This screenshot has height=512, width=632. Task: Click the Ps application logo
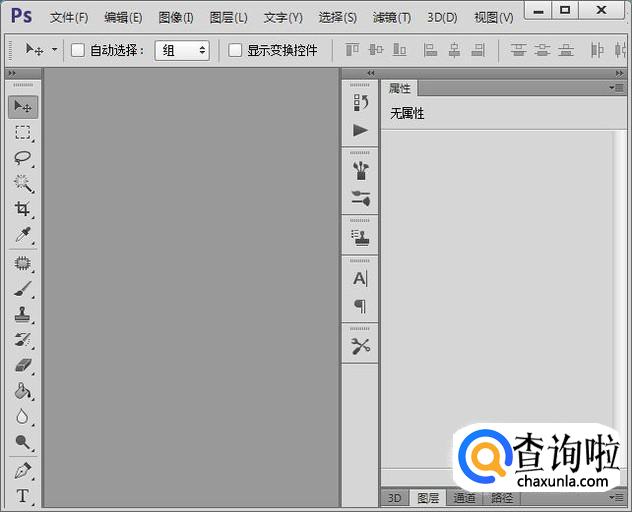(21, 16)
